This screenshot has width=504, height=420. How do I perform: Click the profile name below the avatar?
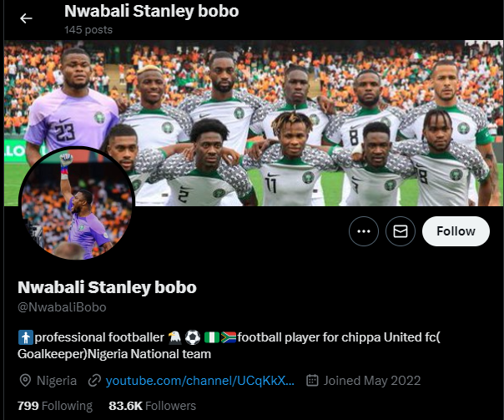pyautogui.click(x=107, y=287)
